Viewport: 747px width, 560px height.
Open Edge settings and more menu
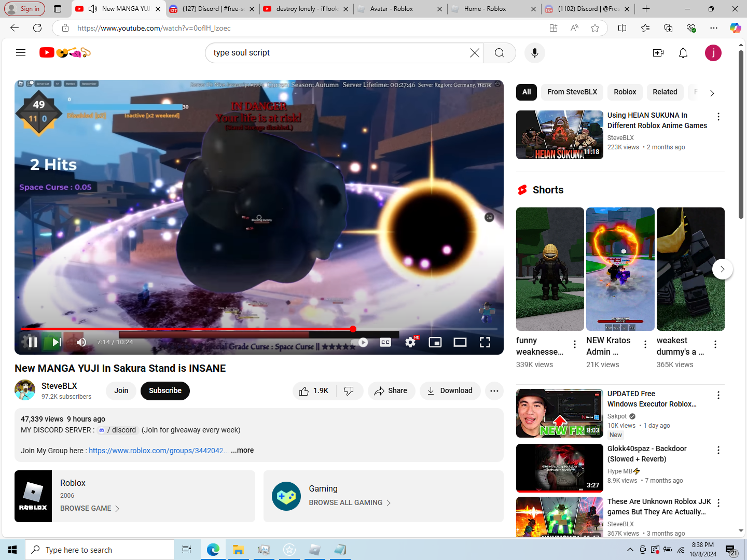[x=714, y=28]
